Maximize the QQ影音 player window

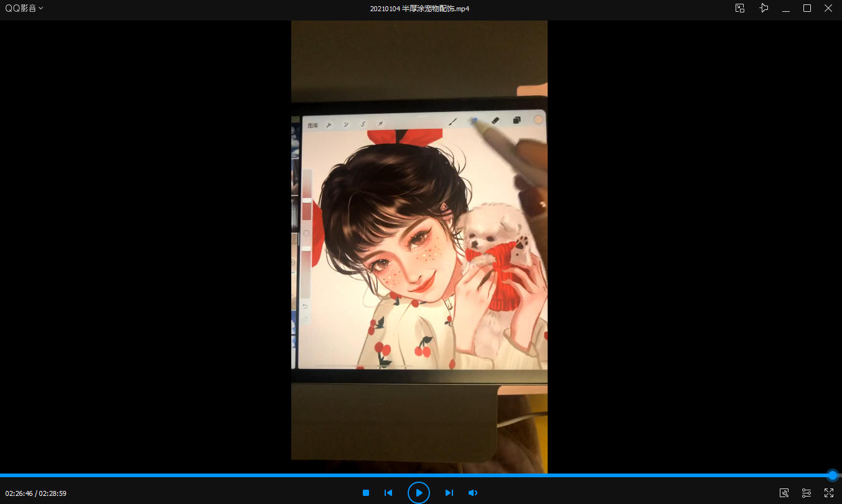807,8
